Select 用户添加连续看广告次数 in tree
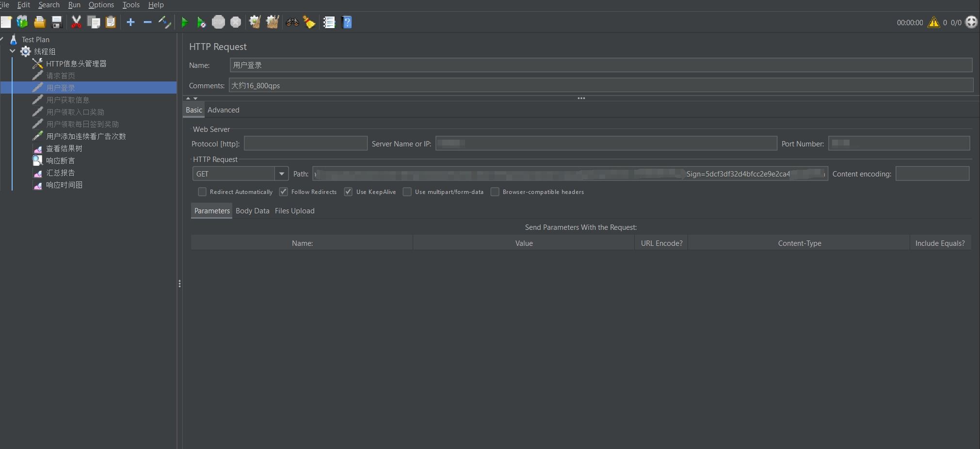980x449 pixels. point(86,136)
